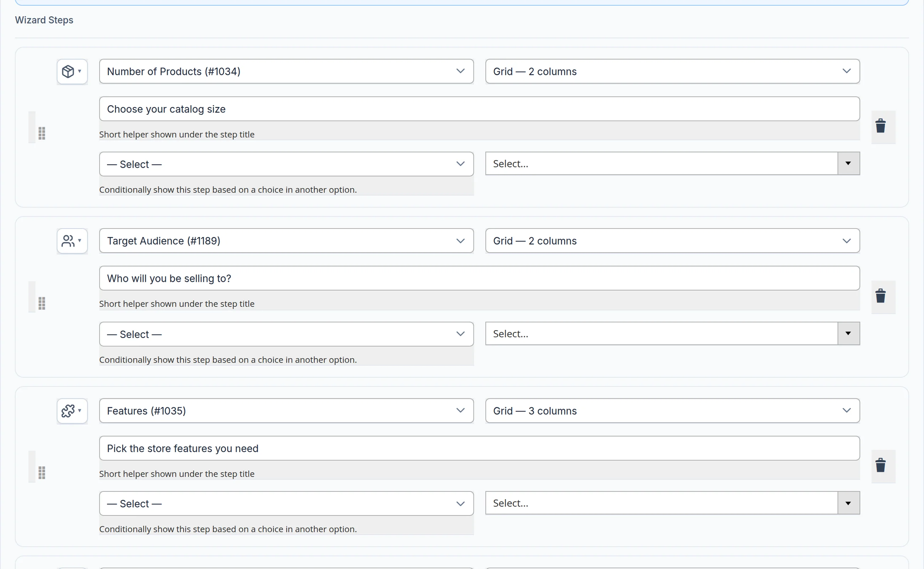Edit the 'Choose your catalog size' title field

pyautogui.click(x=479, y=109)
